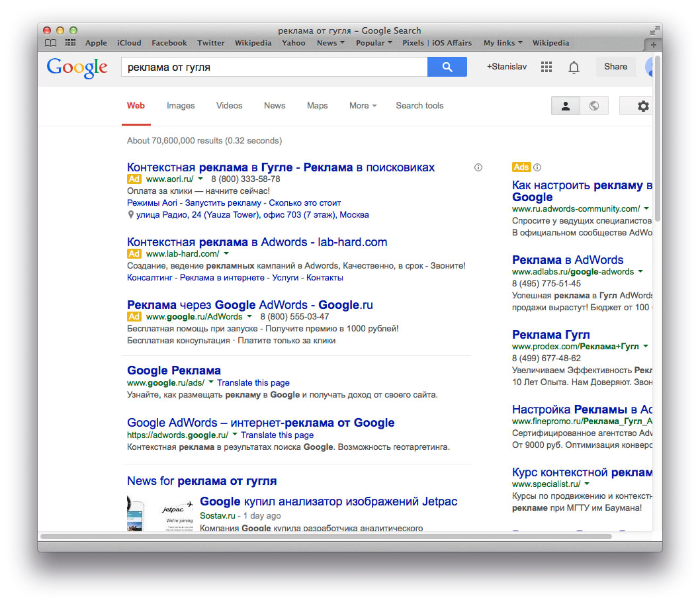
Task: Add a new tab with the plus button
Action: click(653, 44)
